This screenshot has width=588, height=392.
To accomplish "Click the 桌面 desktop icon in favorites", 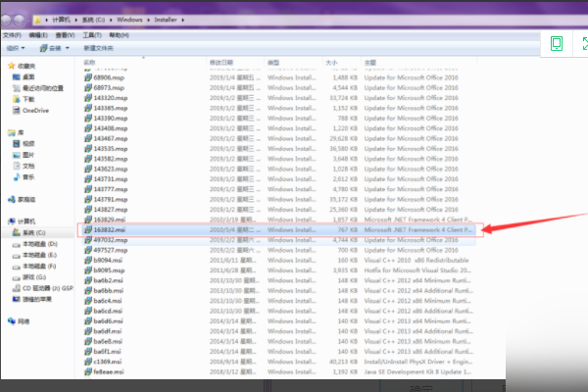I will 16,76.
